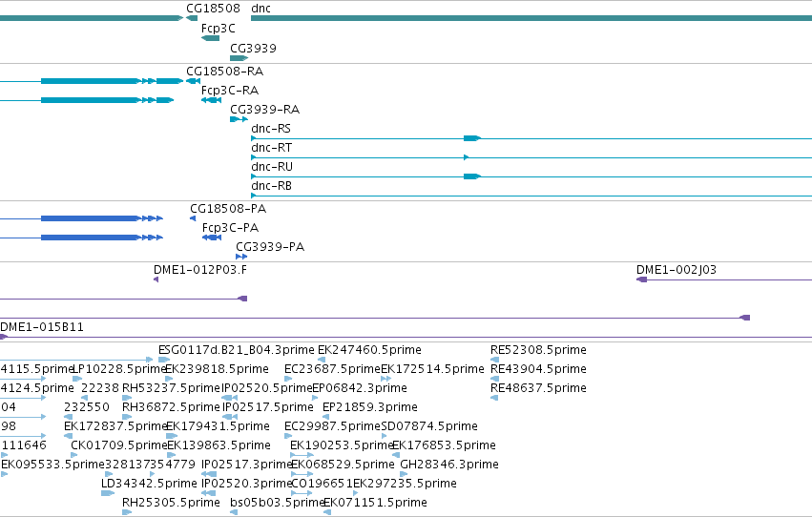Viewport: 812px width, 517px height.
Task: Select the RE48637.5prime EST glyph
Action: point(494,398)
